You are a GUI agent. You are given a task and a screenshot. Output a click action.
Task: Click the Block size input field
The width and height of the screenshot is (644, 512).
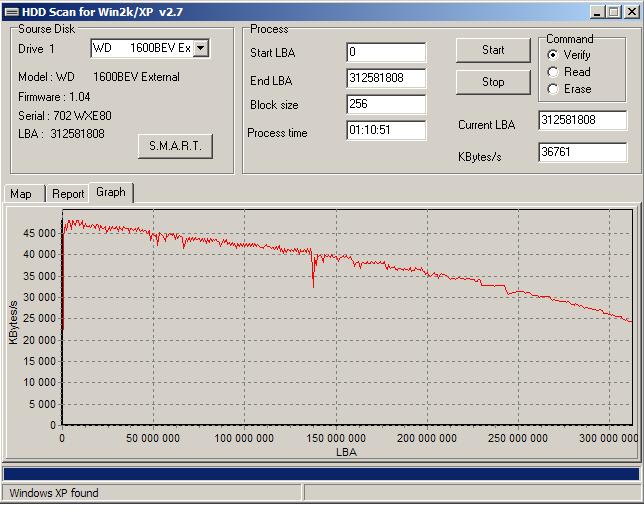(386, 105)
